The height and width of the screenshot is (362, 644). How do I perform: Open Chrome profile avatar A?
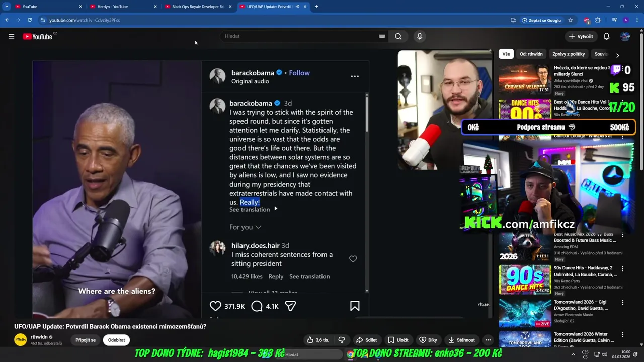(626, 20)
